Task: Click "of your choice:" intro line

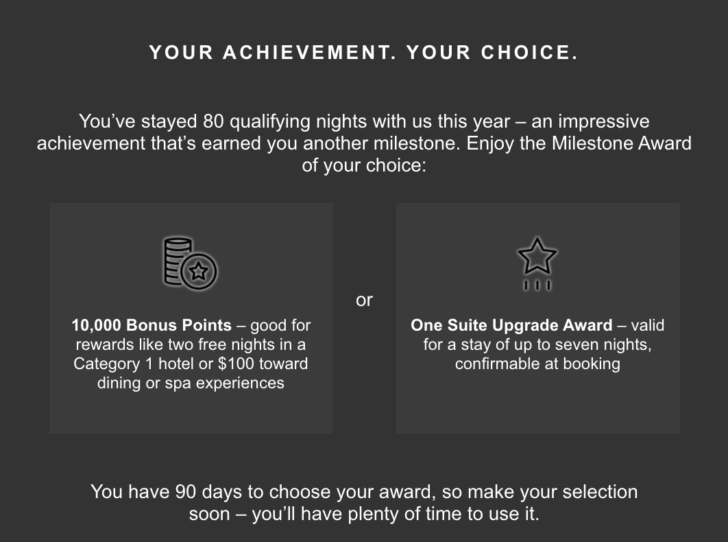Action: [x=364, y=165]
